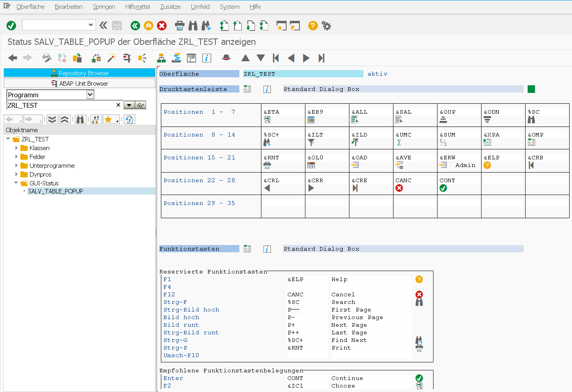Click the Positionen 8 - 14 link
This screenshot has width=572, height=392.
click(199, 135)
